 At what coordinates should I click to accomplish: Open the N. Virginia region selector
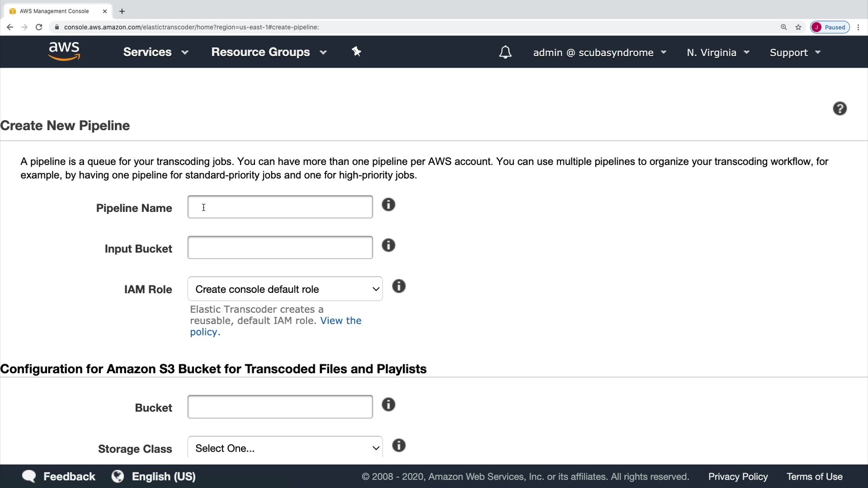[x=718, y=53]
